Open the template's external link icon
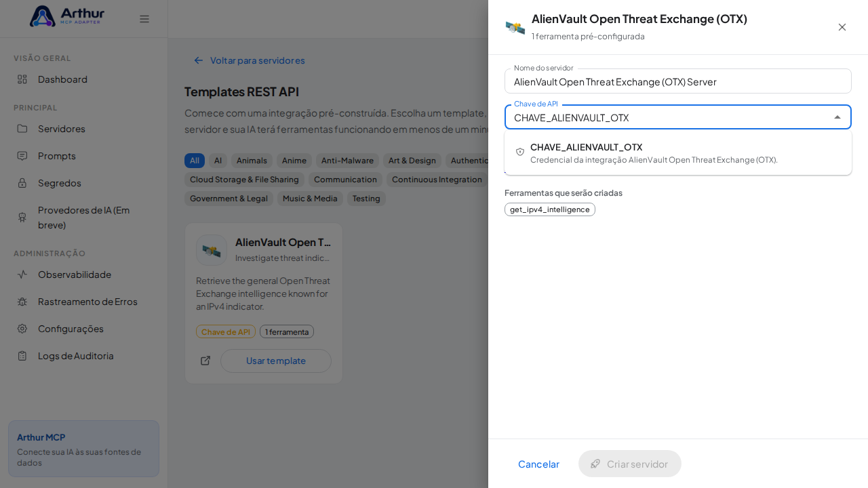Image resolution: width=868 pixels, height=488 pixels. (205, 361)
